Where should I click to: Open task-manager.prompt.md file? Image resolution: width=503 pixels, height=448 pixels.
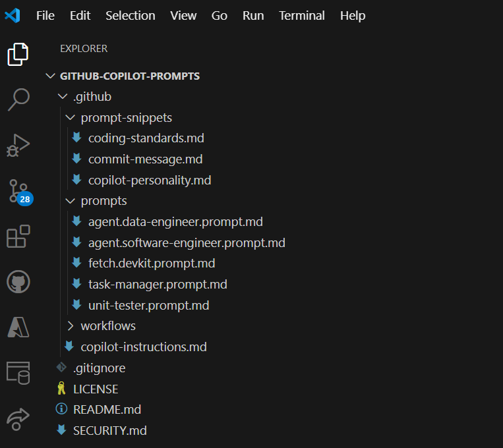[x=158, y=285]
